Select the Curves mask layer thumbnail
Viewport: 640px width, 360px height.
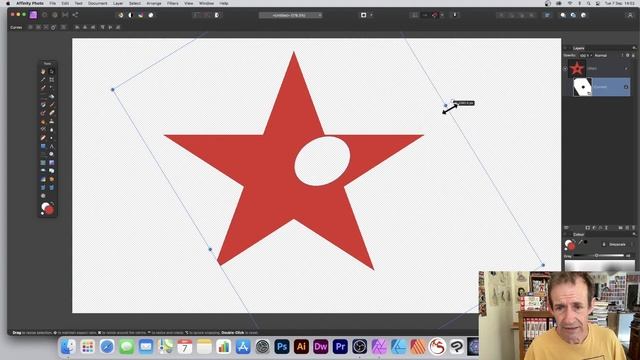(582, 87)
